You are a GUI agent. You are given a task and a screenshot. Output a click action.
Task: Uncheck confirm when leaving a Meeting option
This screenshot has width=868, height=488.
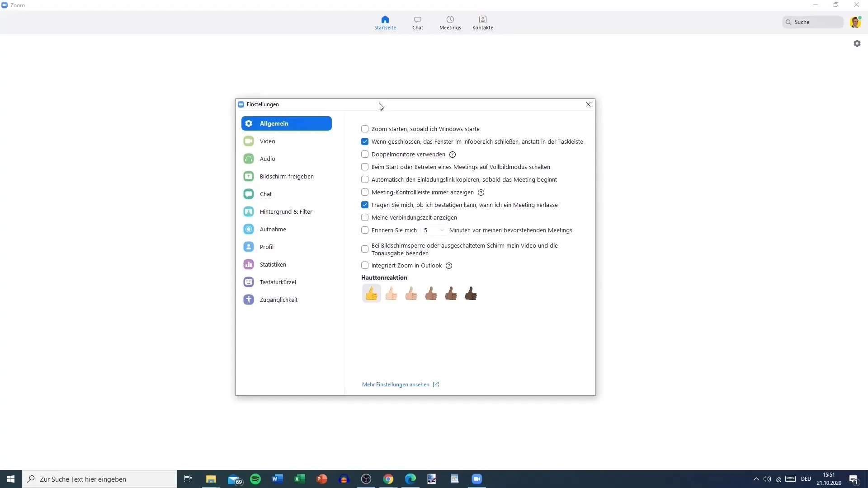[x=365, y=205]
